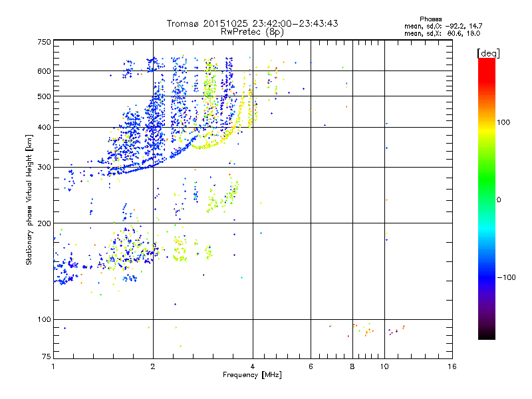Click the plot title 'Tromsø 20151025 23:42:00-23:43:43'

coord(252,23)
